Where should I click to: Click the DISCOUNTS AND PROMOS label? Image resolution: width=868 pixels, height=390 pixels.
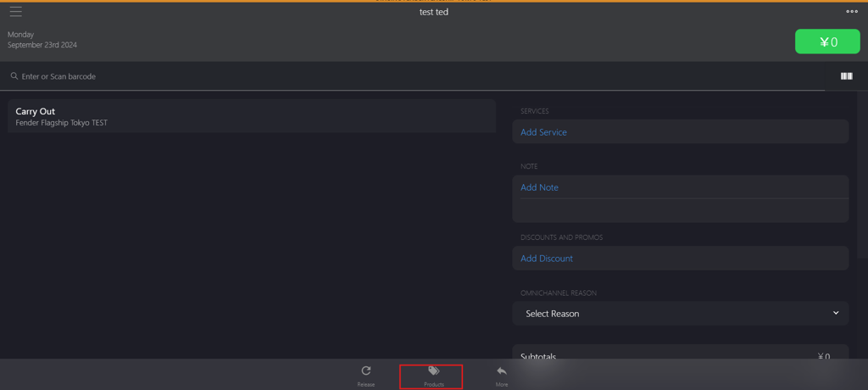coord(562,237)
